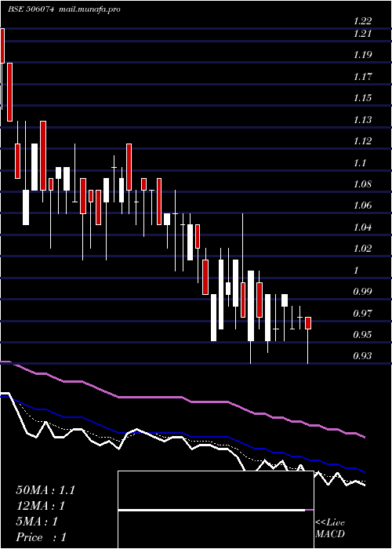Viewport: 392px width, 549px height.
Task: Click the 'Price : 1' legend text
Action: (x=41, y=537)
